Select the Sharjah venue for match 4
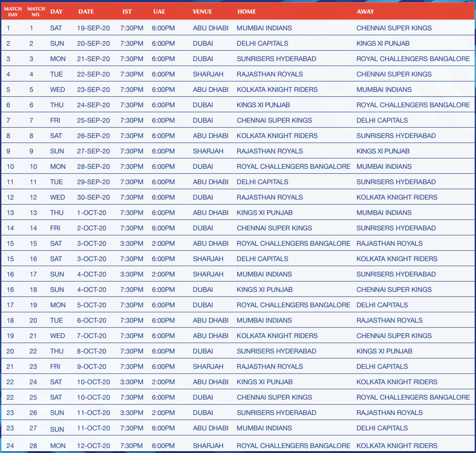The image size is (476, 453). [208, 74]
